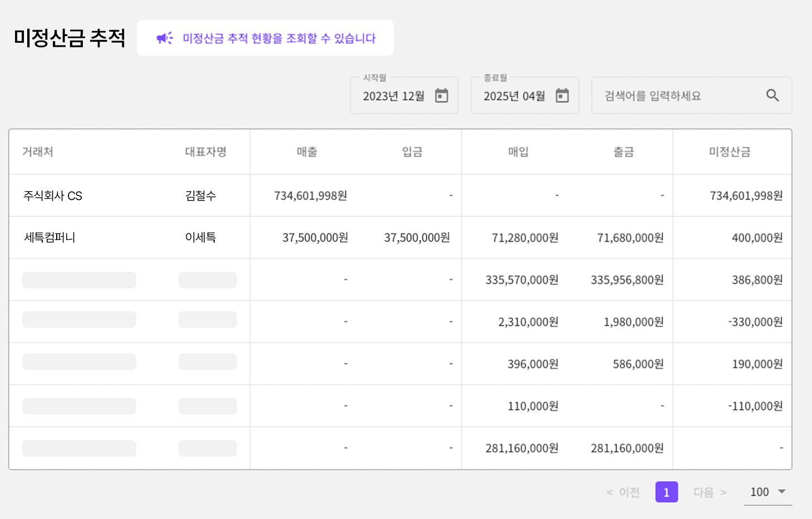Click the 다음 next page button
The image size is (812, 519).
pyautogui.click(x=710, y=492)
